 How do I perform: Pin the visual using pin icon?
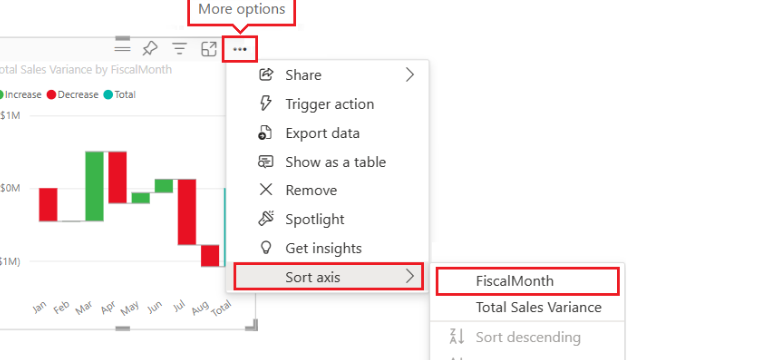pyautogui.click(x=150, y=49)
